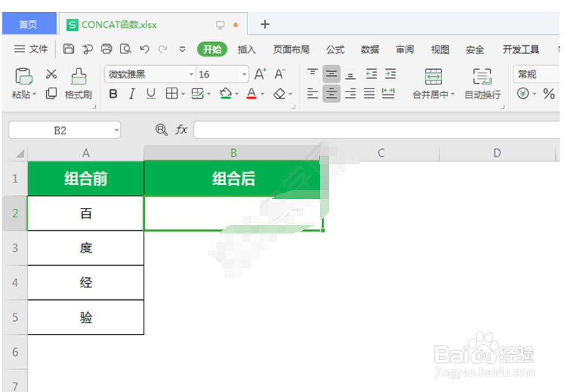Enable left text alignment
Image resolution: width=566 pixels, height=392 pixels.
click(x=312, y=93)
